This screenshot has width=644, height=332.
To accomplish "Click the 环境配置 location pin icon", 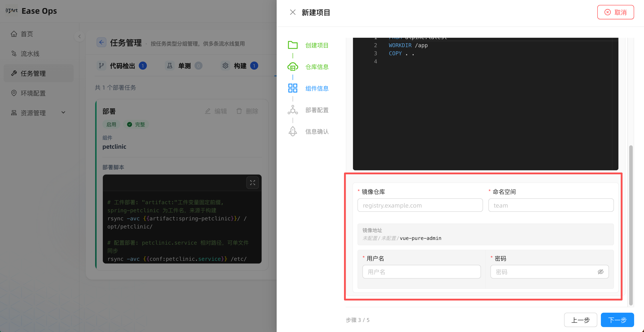I will tap(14, 93).
